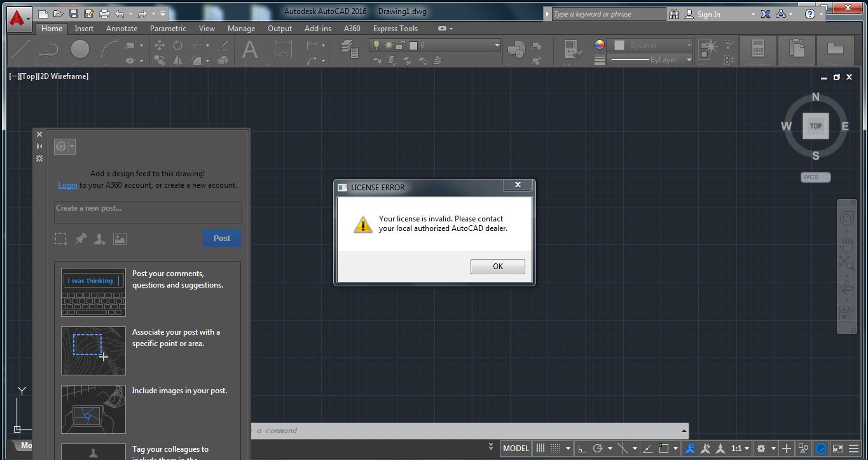
Task: Click the Create a new post field
Action: (147, 212)
